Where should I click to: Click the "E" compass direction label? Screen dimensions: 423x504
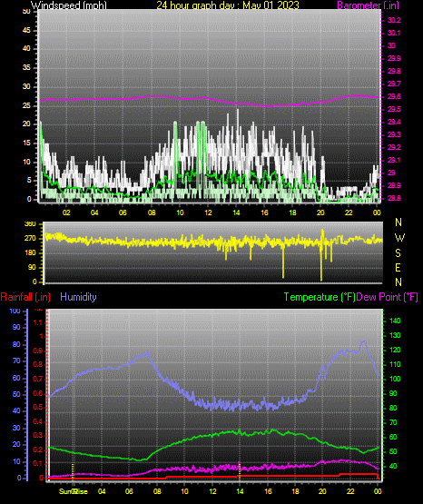tap(398, 267)
